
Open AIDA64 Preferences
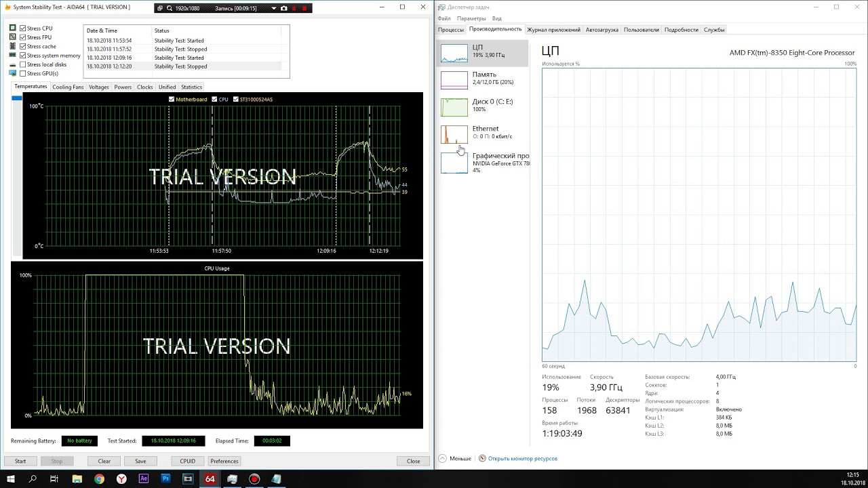click(x=224, y=461)
